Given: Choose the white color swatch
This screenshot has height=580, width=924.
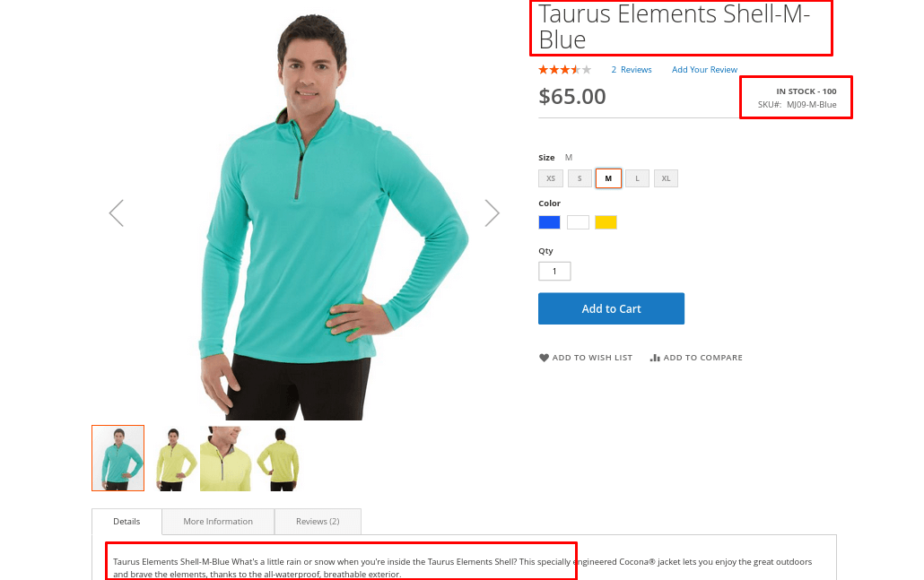Looking at the screenshot, I should pos(578,222).
